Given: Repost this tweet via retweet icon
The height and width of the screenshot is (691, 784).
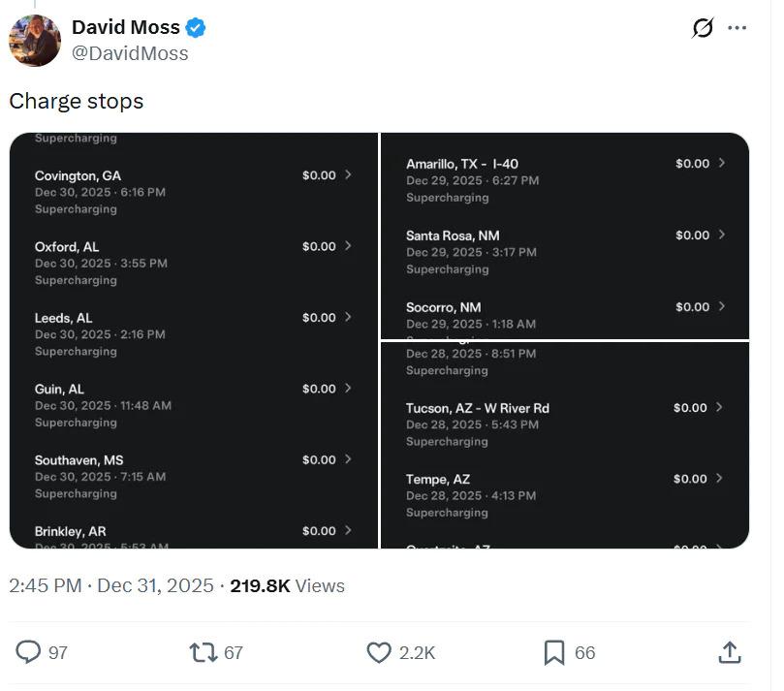Looking at the screenshot, I should (x=203, y=652).
